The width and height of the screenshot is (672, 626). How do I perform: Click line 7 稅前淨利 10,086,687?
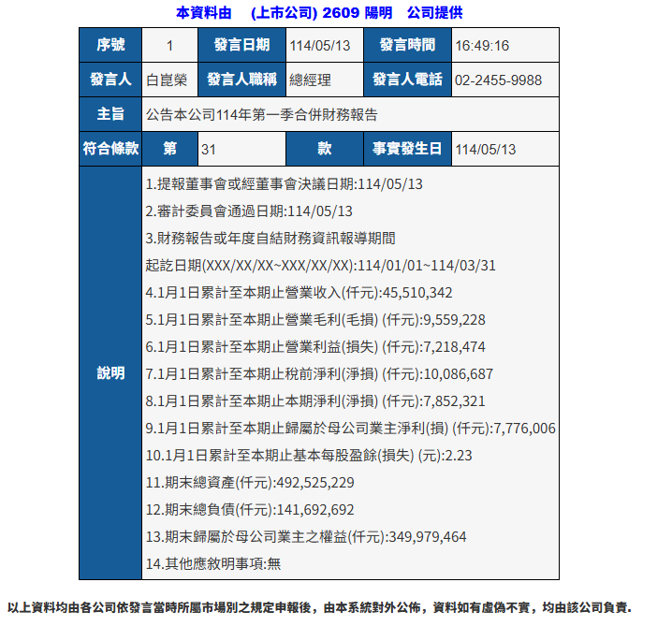pos(319,374)
